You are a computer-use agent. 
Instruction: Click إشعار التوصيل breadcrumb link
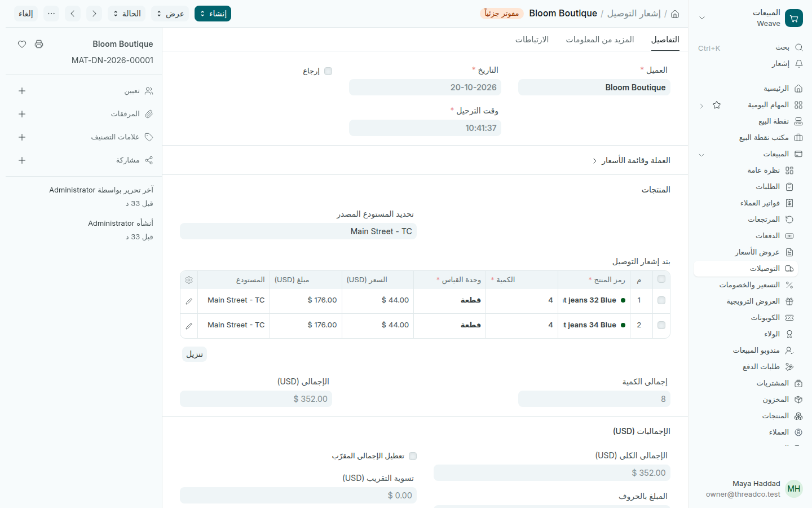634,14
